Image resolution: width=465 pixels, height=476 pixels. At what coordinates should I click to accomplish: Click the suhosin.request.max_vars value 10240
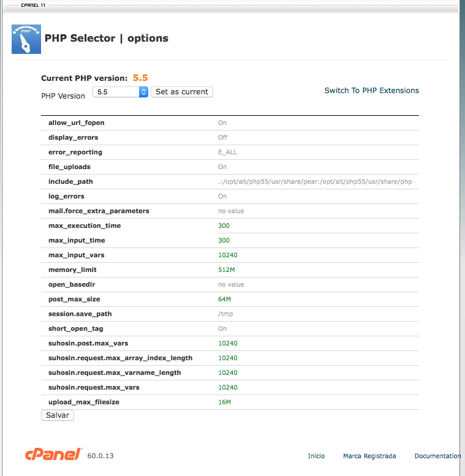(x=228, y=387)
